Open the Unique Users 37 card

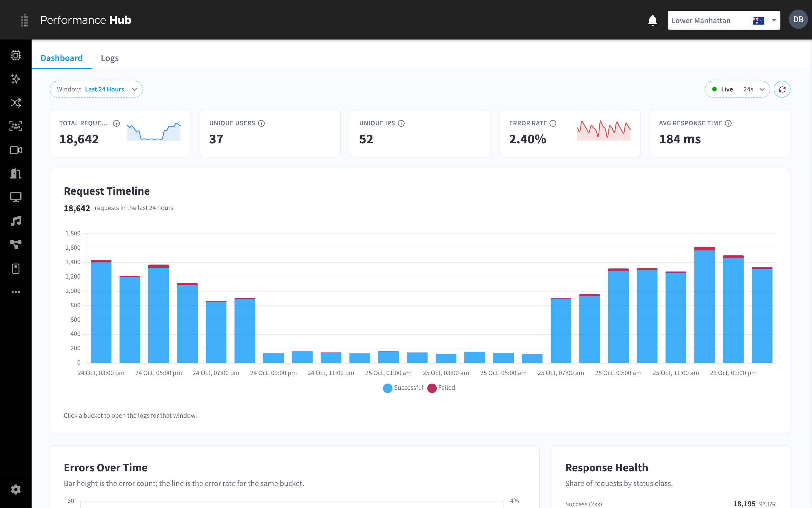(270, 133)
